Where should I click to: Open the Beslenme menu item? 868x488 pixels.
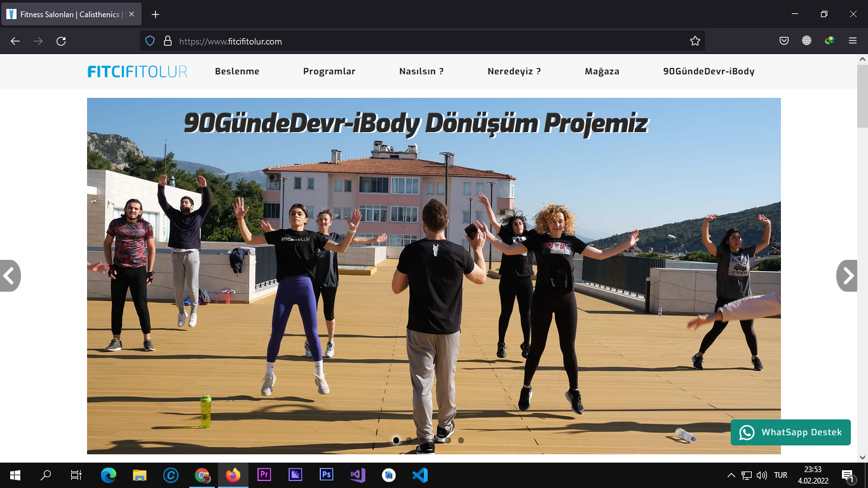pos(237,71)
